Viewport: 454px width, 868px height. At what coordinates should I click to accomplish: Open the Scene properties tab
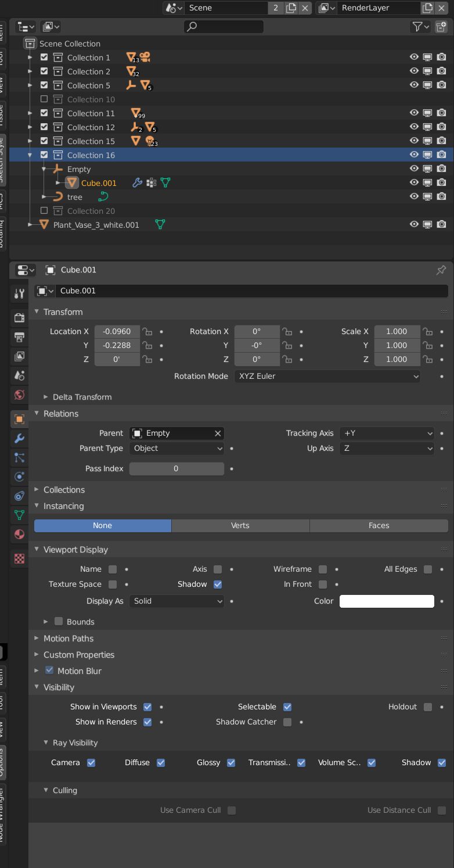coord(19,375)
